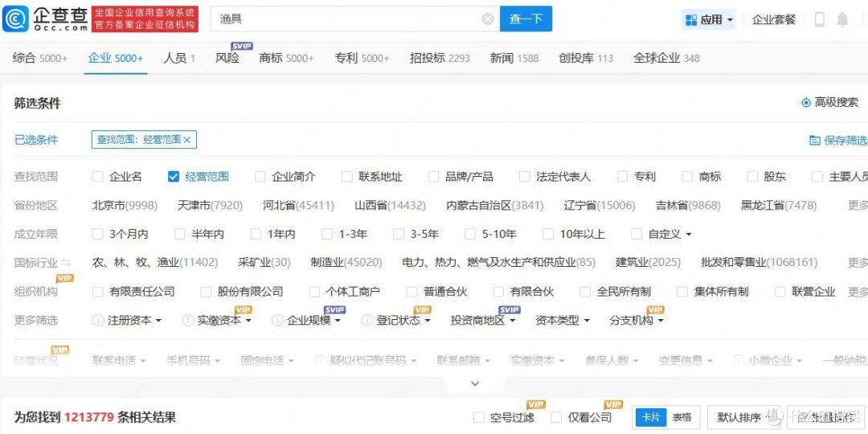Switch to the 招投标 tab

(x=440, y=58)
